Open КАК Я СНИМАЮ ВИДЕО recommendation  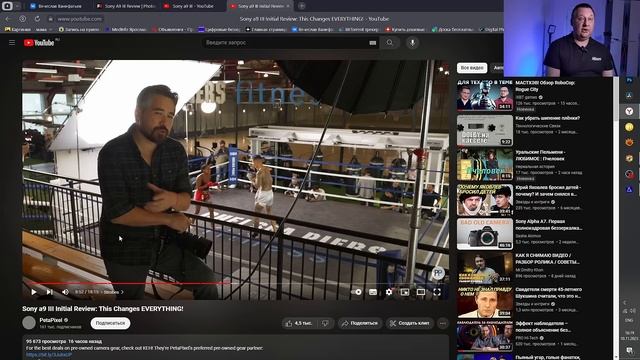point(484,268)
